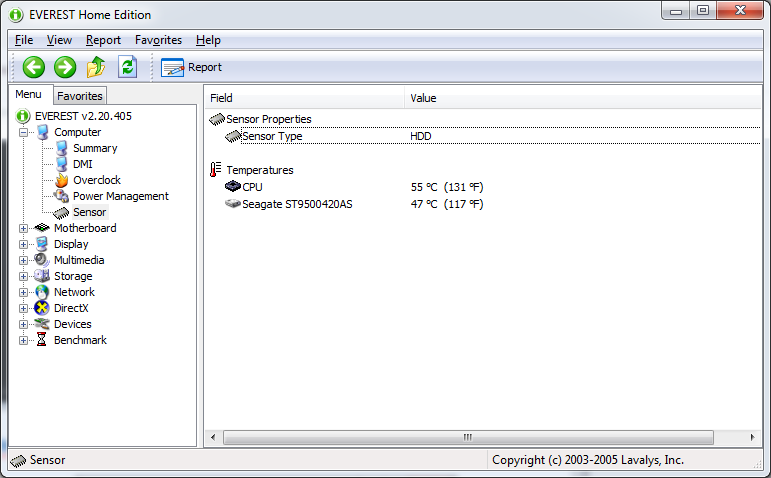Select the Power Management entry

pos(121,196)
